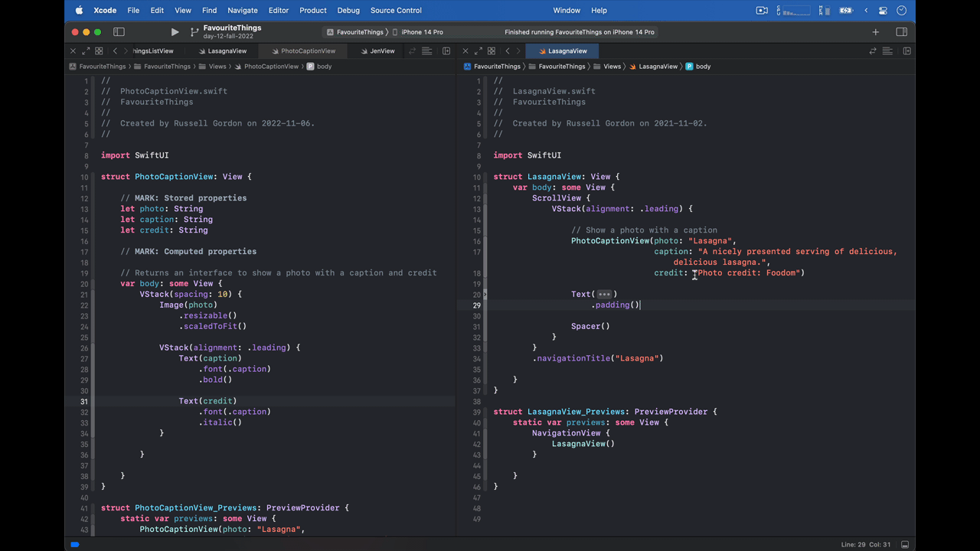
Task: Open macOS Control Center in menu bar
Action: (883, 11)
